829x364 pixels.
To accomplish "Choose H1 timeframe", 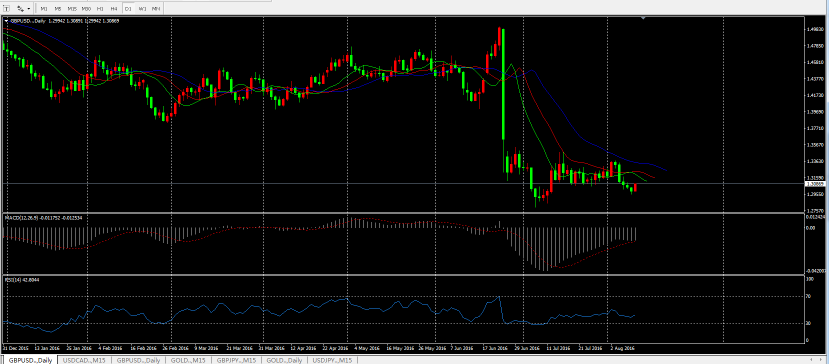I will (x=100, y=8).
